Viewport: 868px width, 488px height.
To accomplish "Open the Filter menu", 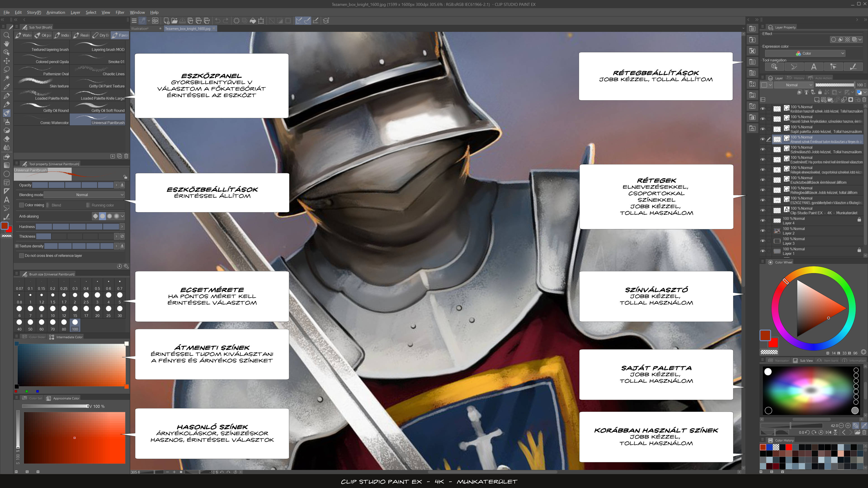I will tap(120, 12).
